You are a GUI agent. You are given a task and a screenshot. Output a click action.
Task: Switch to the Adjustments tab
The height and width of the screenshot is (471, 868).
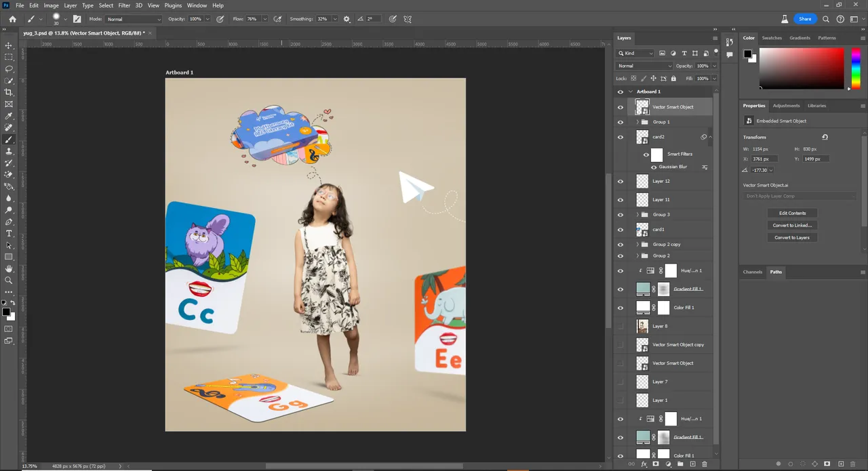[x=787, y=106]
